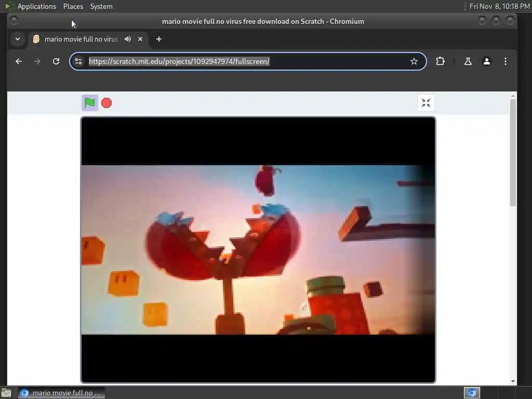Click the show desktop icon in taskbar
This screenshot has height=399, width=532.
pyautogui.click(x=6, y=393)
